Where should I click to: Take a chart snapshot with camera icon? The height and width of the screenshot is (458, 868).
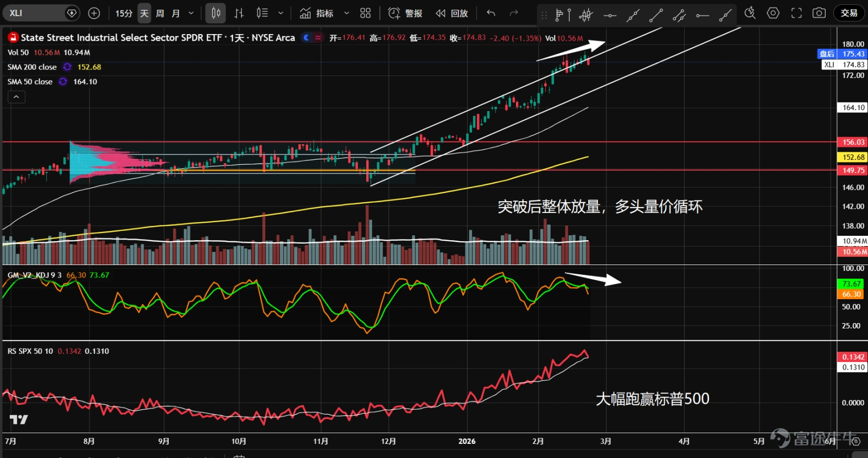pos(819,13)
